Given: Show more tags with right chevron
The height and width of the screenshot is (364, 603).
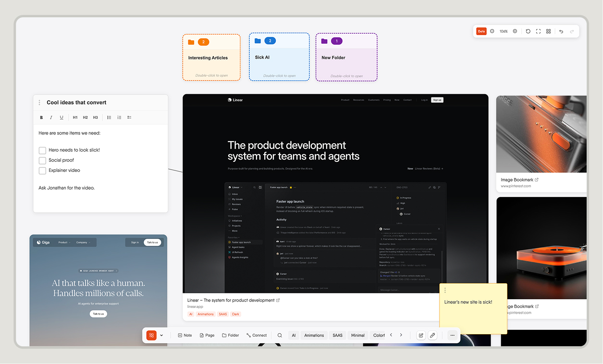Looking at the screenshot, I should tap(401, 335).
